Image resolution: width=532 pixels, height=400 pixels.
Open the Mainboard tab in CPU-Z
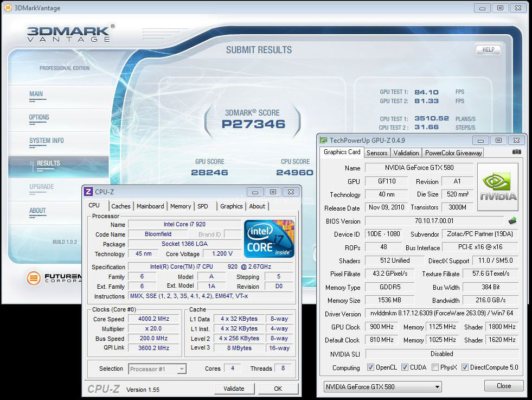pos(150,206)
